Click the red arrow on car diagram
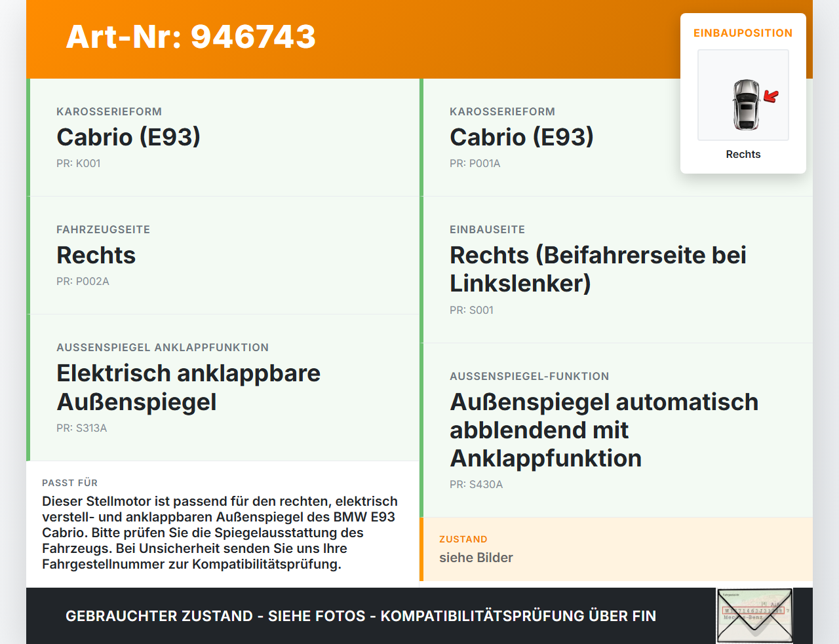The image size is (839, 644). pos(771,97)
